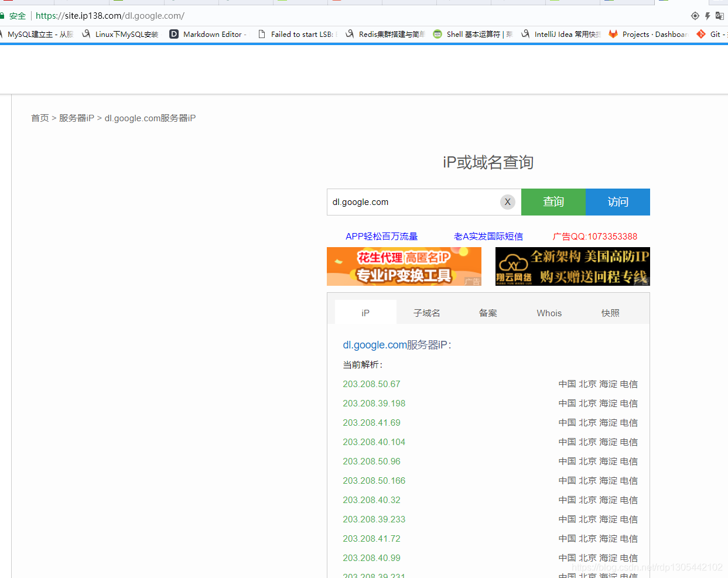Open IP address 203.208.41.72
This screenshot has width=728, height=578.
point(371,539)
